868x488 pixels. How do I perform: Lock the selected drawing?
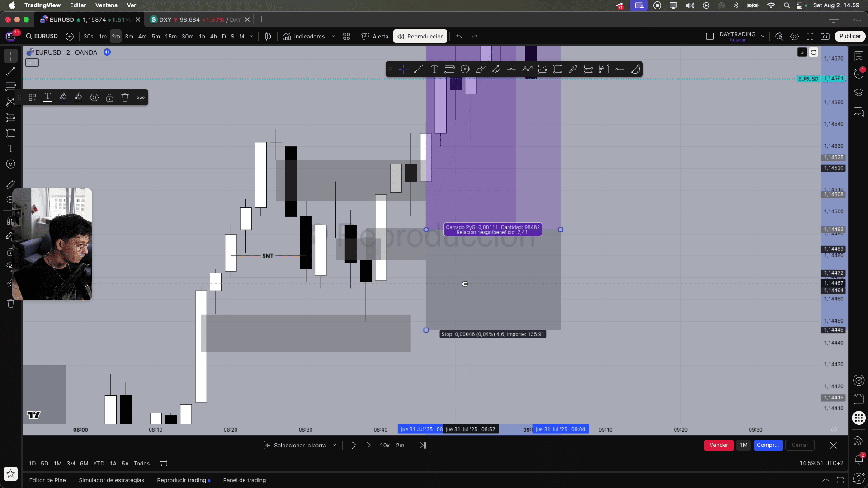(110, 98)
